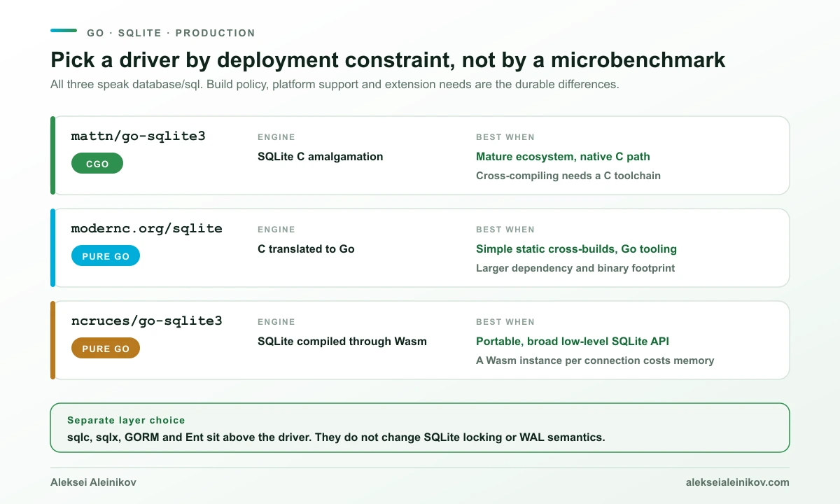The height and width of the screenshot is (504, 840).
Task: Click the BEST WHEN label in the mattn/go-sqlite3 card
Action: [x=505, y=137]
